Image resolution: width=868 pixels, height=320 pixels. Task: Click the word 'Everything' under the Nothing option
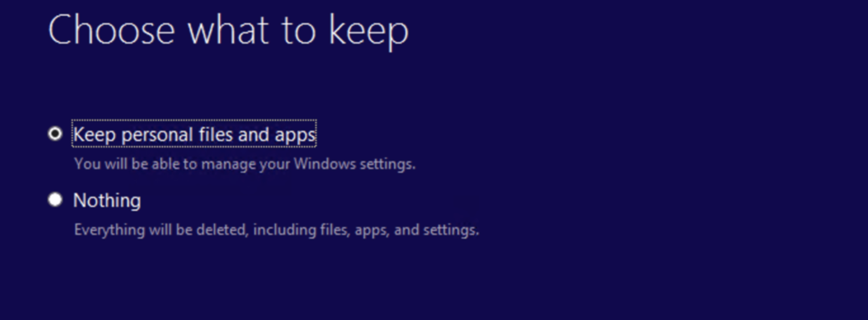pos(110,231)
